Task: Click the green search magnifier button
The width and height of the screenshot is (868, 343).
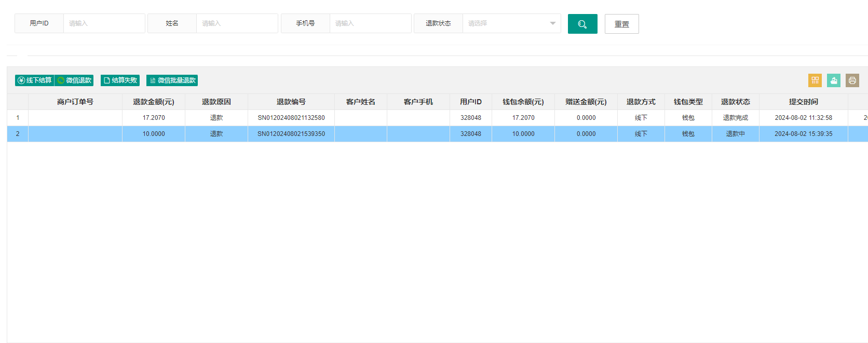Action: pos(582,24)
